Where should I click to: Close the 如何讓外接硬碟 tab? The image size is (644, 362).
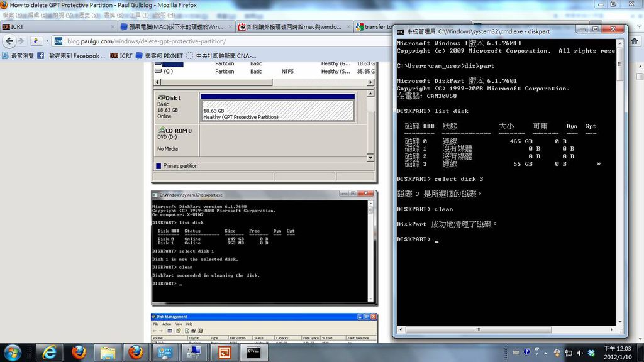348,26
